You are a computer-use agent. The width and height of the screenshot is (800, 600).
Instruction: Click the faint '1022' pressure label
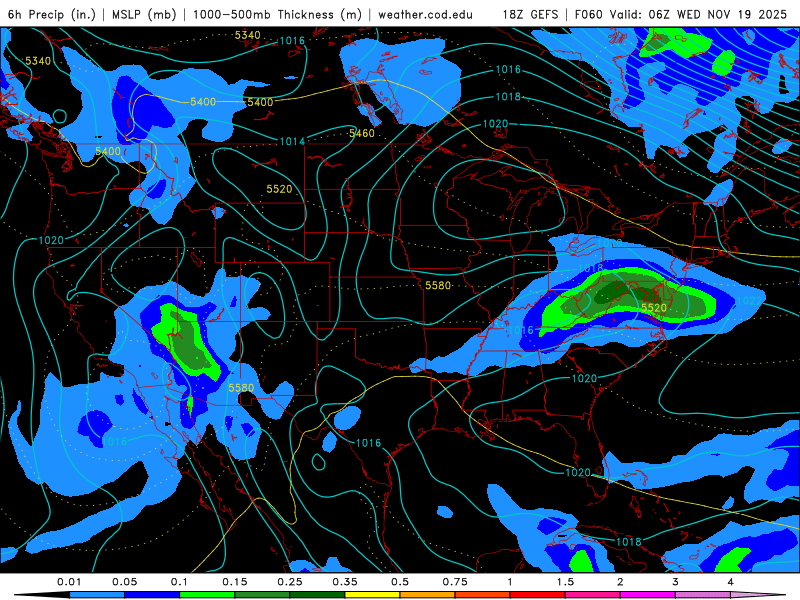coord(749,301)
